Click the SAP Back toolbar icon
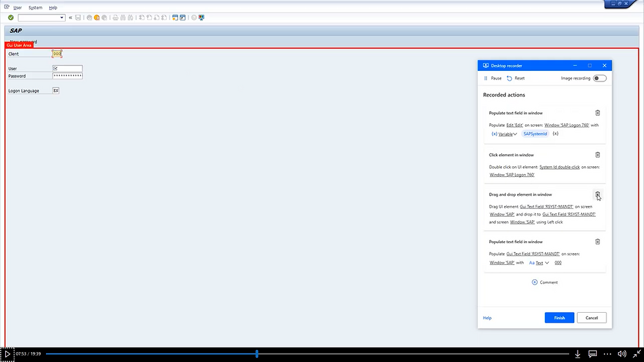This screenshot has height=362, width=644. click(x=89, y=18)
